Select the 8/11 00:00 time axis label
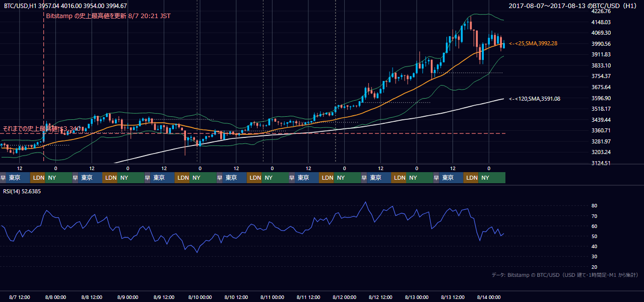644x302 pixels. click(273, 297)
